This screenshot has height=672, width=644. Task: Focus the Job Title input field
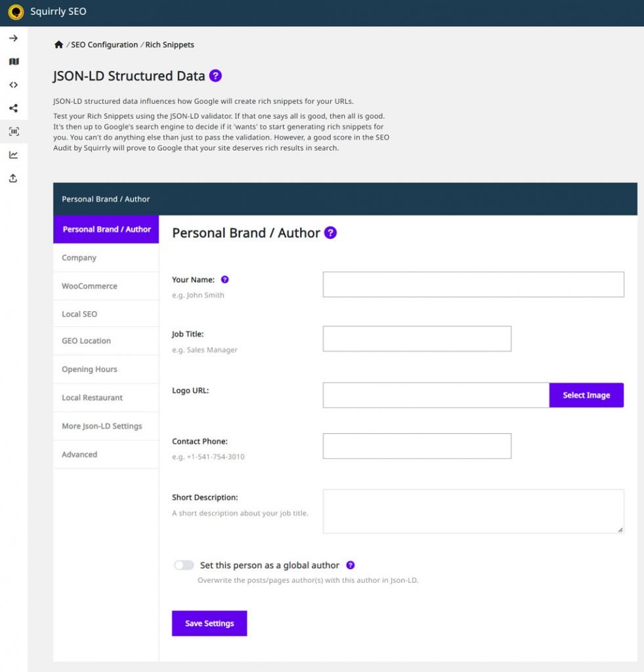[417, 339]
